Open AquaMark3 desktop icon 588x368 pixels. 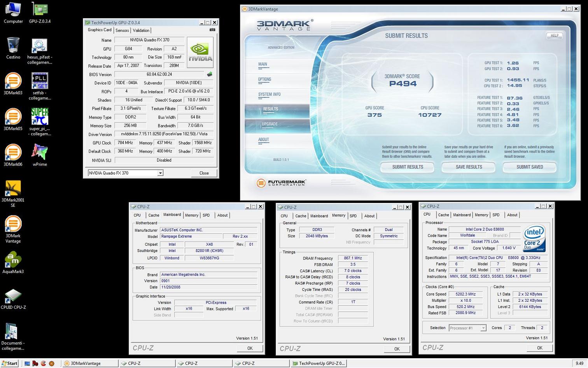click(13, 263)
